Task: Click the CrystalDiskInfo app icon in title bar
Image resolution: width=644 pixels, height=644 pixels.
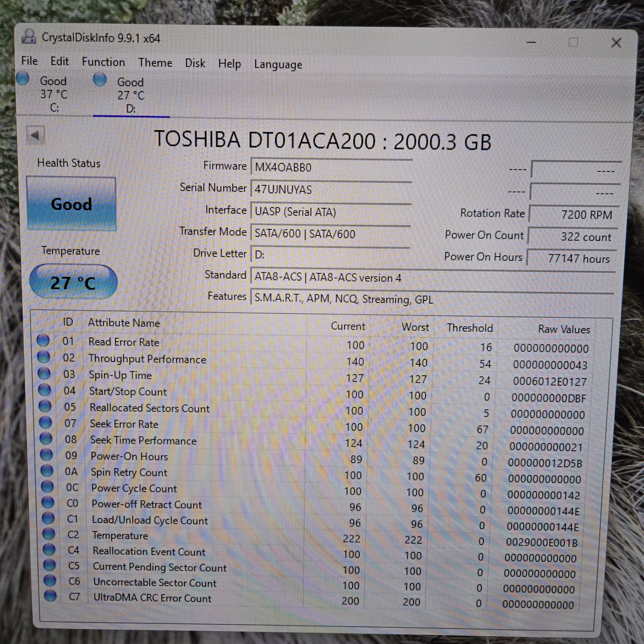Action: tap(29, 37)
